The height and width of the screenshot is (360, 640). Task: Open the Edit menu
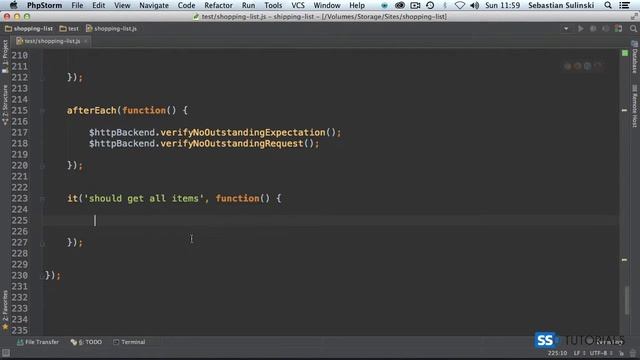(98, 5)
